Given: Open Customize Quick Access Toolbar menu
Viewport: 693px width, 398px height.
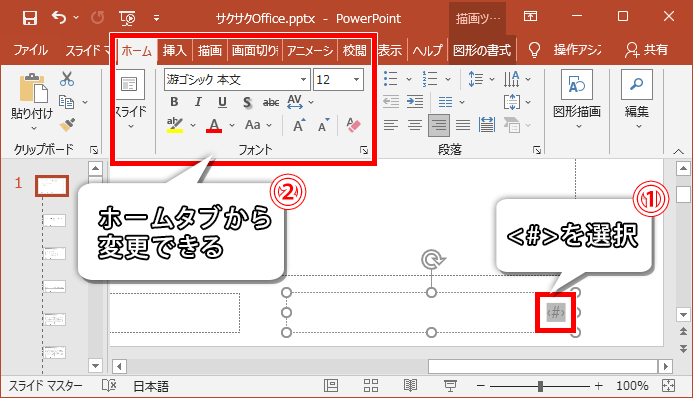Looking at the screenshot, I should pos(156,18).
